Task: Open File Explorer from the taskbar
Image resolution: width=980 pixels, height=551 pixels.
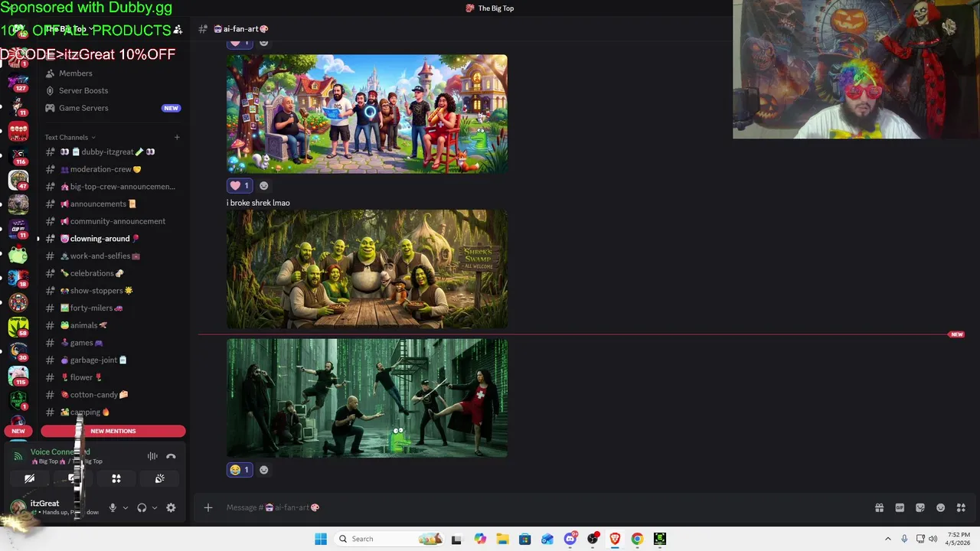Action: 502,539
